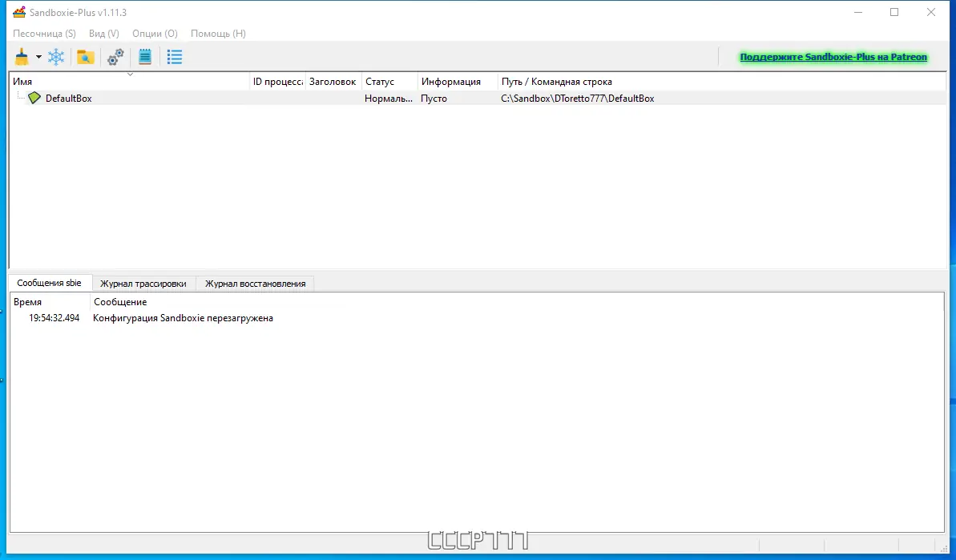Open the Песочница (S) menu
This screenshot has height=560, width=956.
45,34
